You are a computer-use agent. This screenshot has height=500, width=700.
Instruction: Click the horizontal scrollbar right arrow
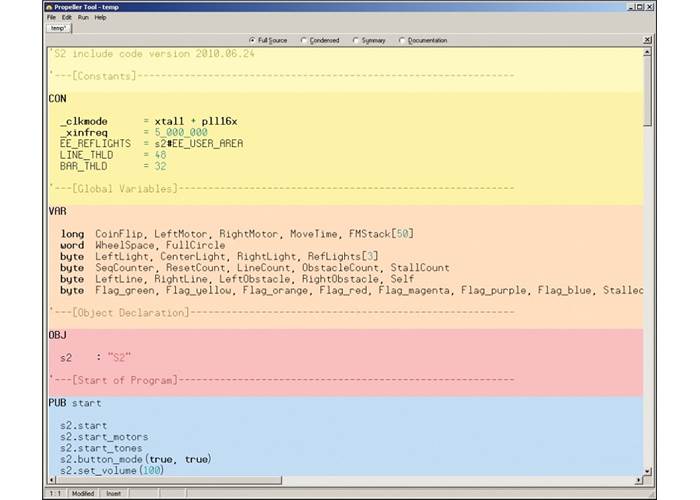638,481
